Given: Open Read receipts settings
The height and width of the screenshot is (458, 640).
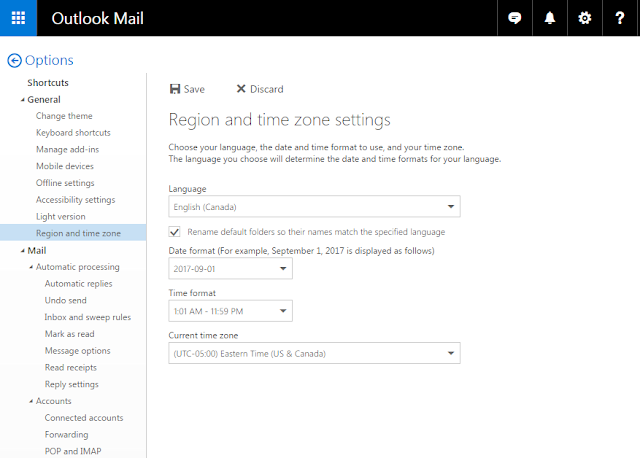Looking at the screenshot, I should pyautogui.click(x=71, y=367).
